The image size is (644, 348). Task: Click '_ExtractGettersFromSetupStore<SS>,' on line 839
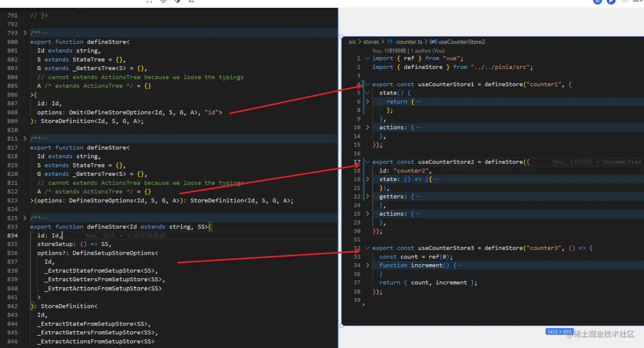click(104, 279)
